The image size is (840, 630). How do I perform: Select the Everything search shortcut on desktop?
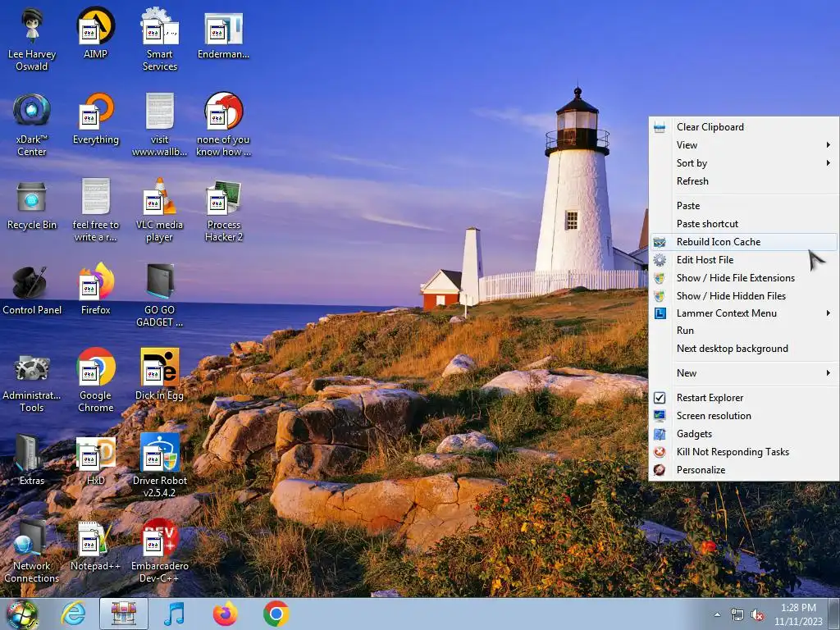click(96, 118)
